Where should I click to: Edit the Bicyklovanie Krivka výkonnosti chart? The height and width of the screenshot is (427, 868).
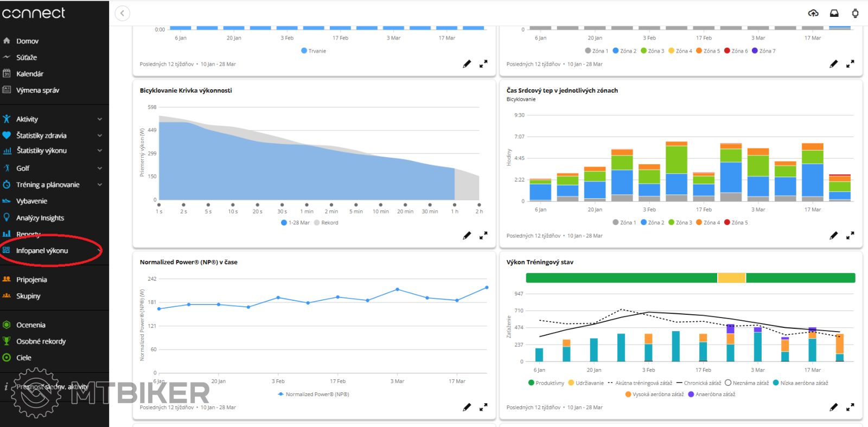coord(467,236)
